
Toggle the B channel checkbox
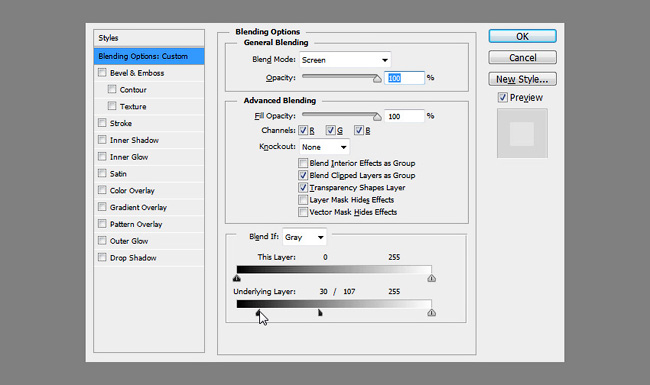tap(359, 131)
